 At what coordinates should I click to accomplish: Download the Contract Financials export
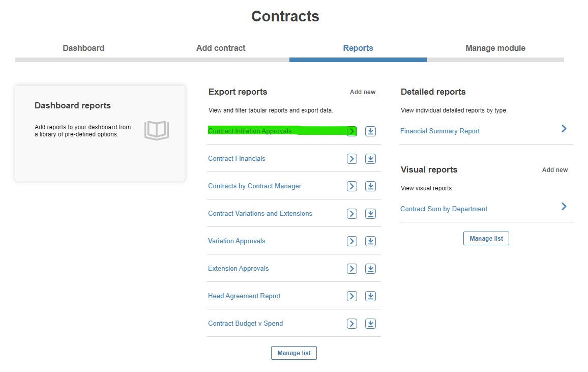click(x=370, y=159)
